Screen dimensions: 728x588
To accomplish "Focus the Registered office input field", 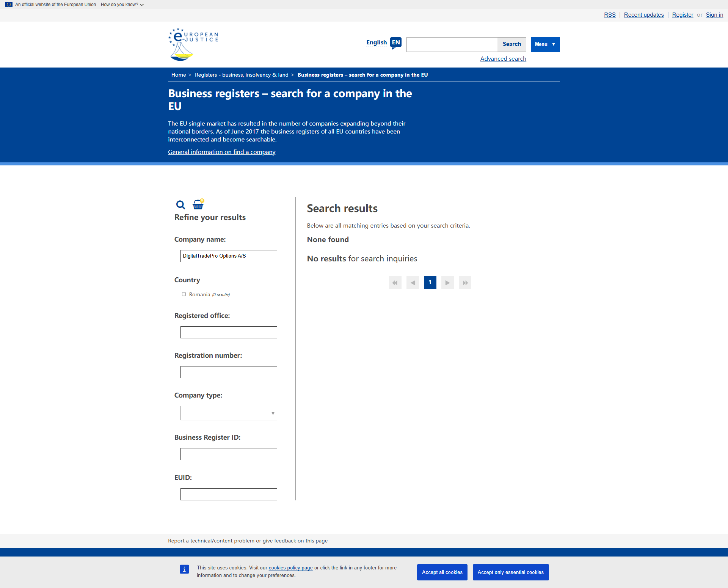I will tap(229, 332).
